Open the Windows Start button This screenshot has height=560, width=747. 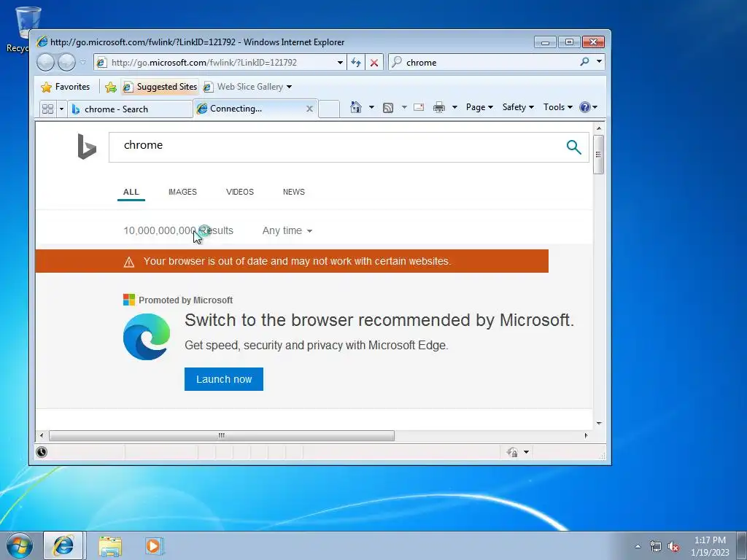click(x=20, y=545)
